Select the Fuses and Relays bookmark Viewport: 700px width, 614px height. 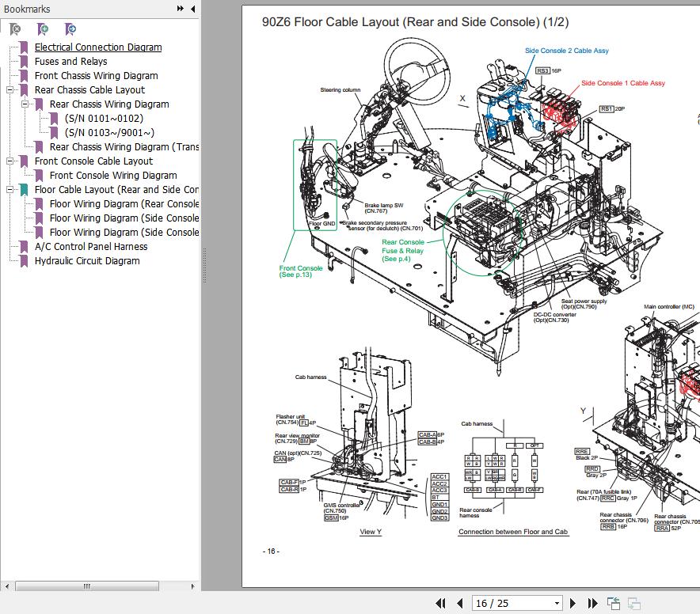[70, 62]
